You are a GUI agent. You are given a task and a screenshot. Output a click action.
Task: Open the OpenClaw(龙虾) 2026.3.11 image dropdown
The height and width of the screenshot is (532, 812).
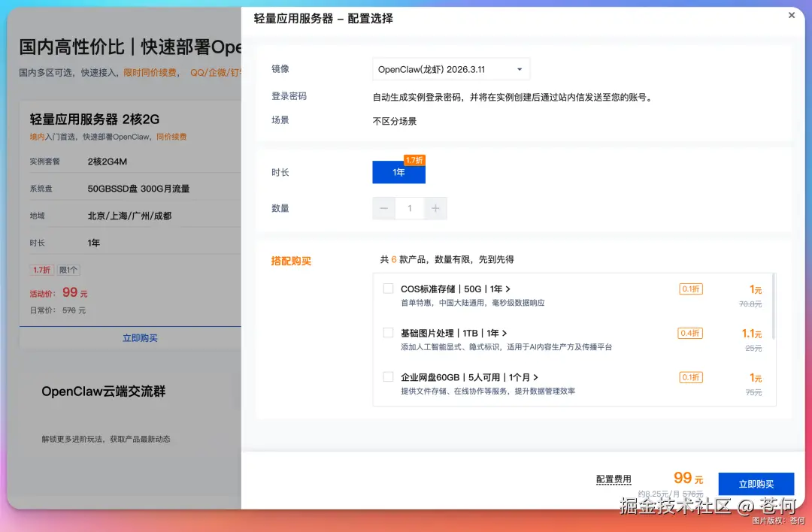point(450,68)
